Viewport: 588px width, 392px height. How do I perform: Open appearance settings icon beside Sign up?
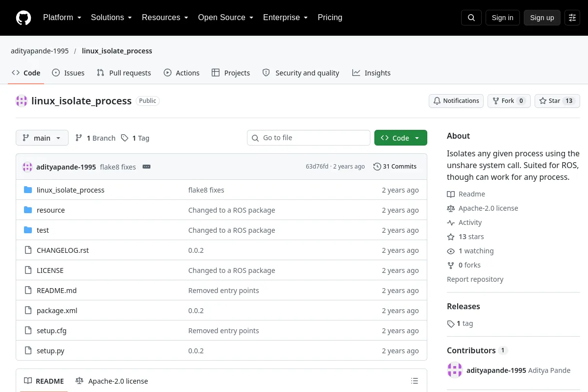point(572,18)
